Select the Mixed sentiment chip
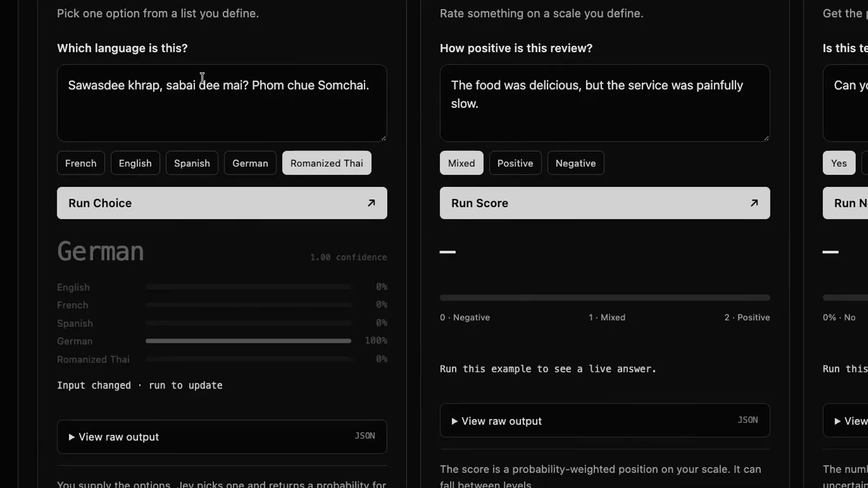 tap(462, 163)
